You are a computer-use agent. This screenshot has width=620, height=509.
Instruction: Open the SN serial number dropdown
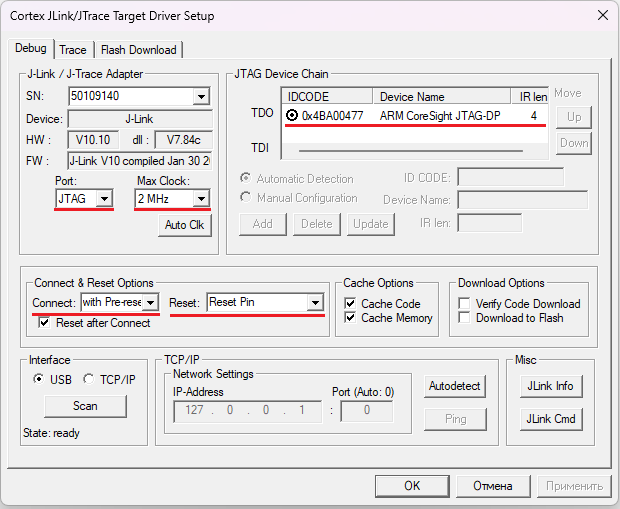(201, 97)
